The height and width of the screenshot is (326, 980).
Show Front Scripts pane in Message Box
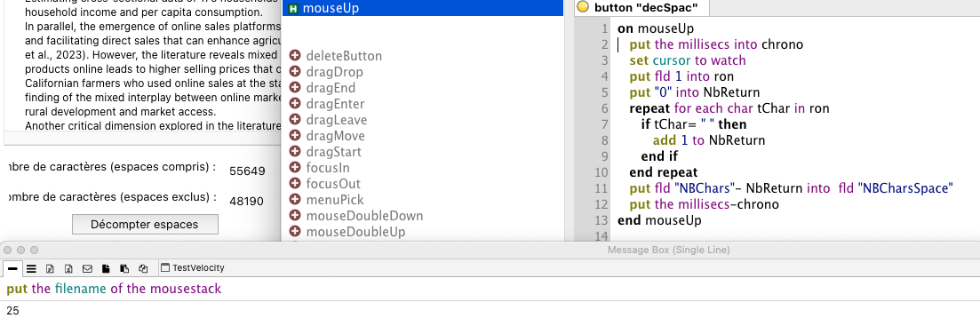106,268
